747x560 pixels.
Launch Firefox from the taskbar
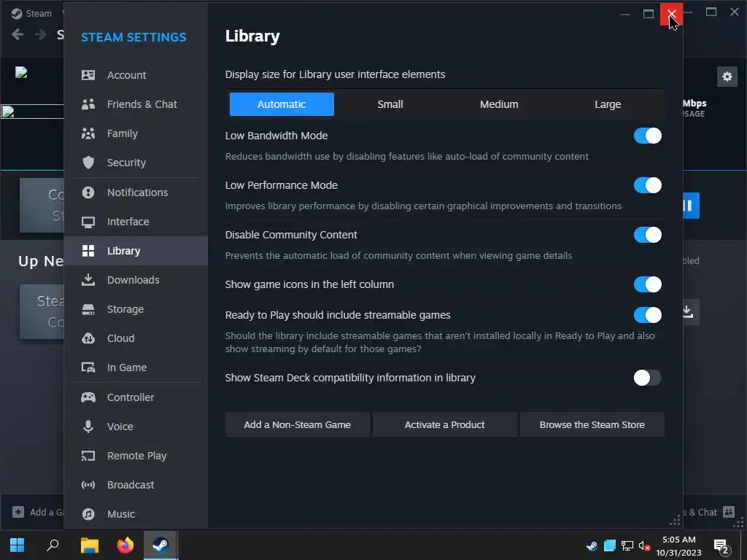click(x=125, y=545)
